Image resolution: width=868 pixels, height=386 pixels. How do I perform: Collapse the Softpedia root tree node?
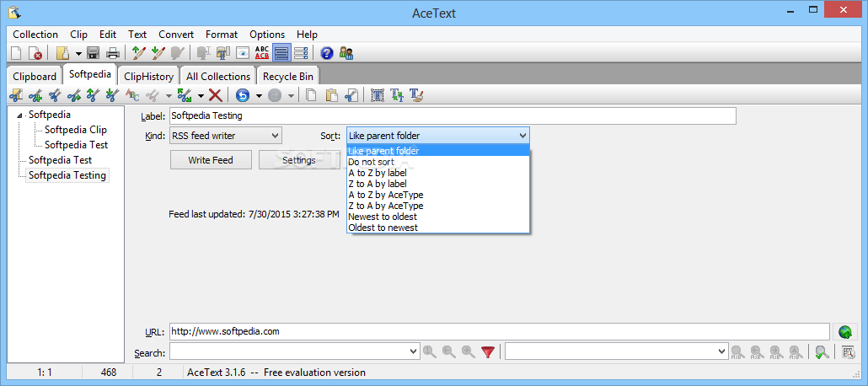pos(20,115)
